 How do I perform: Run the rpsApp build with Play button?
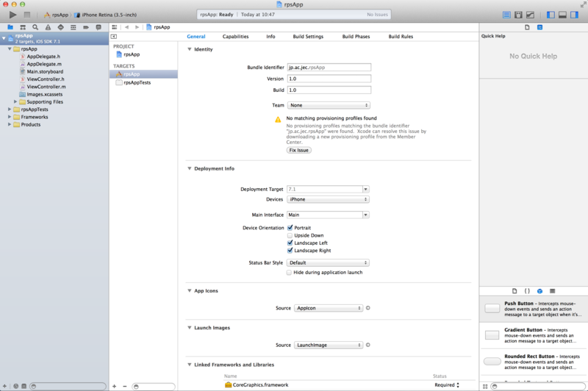12,15
